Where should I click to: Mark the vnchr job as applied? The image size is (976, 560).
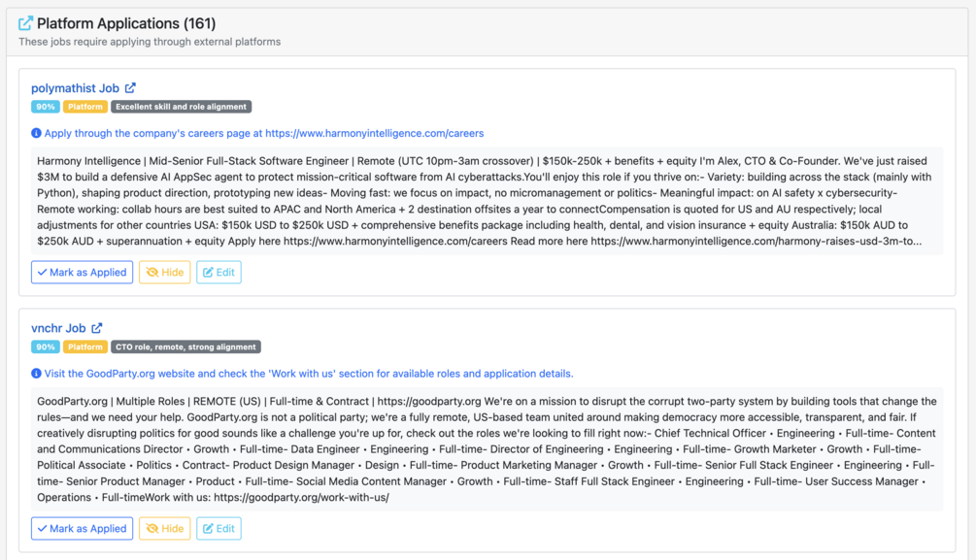tap(82, 529)
